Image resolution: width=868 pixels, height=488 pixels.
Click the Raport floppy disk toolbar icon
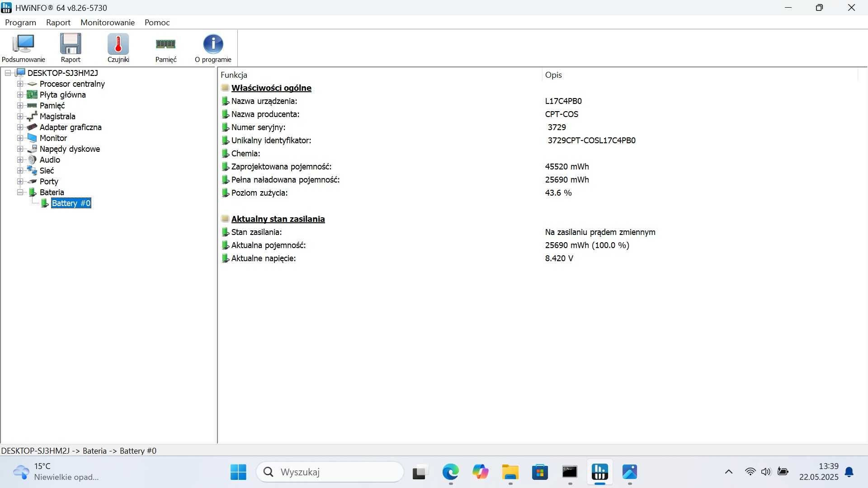71,48
